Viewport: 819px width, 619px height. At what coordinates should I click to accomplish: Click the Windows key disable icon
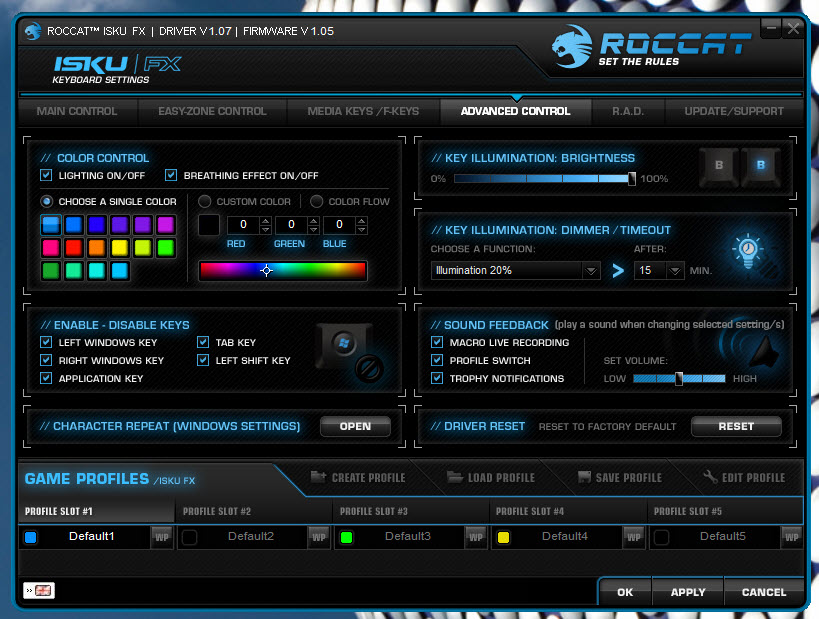point(349,353)
